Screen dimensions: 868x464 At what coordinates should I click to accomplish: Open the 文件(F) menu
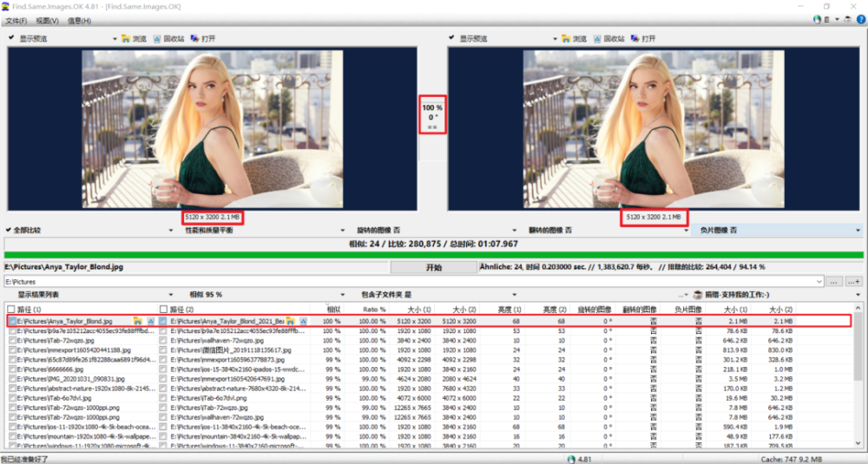pyautogui.click(x=16, y=20)
